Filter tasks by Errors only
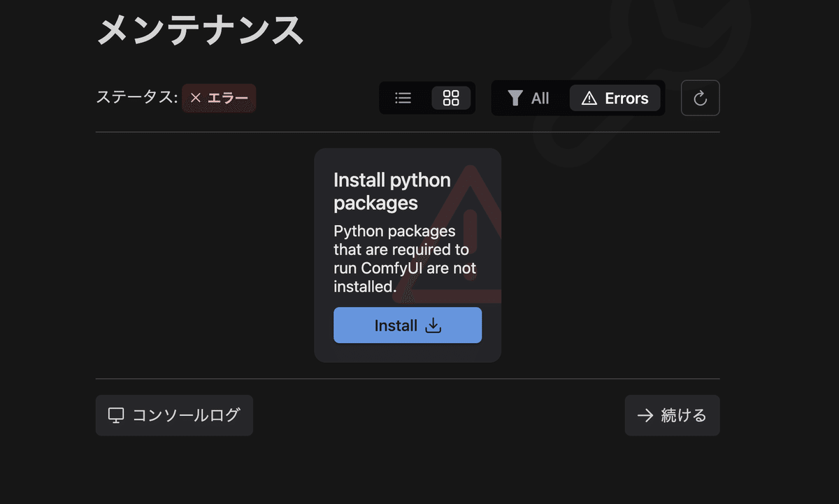The height and width of the screenshot is (504, 839). point(615,99)
